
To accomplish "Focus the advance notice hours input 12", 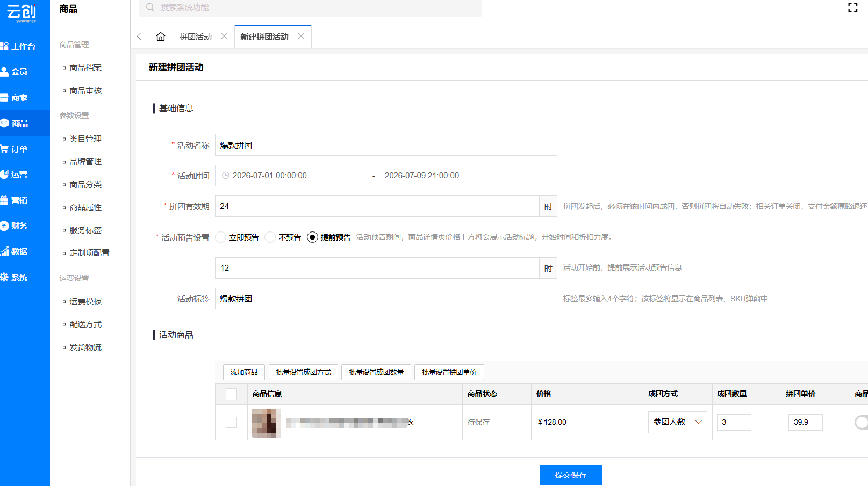I will [377, 268].
